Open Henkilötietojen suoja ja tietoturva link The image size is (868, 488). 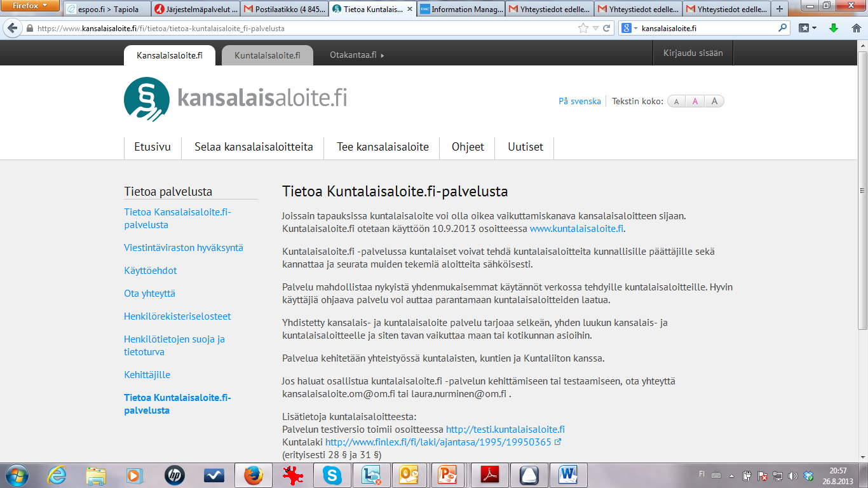[175, 346]
